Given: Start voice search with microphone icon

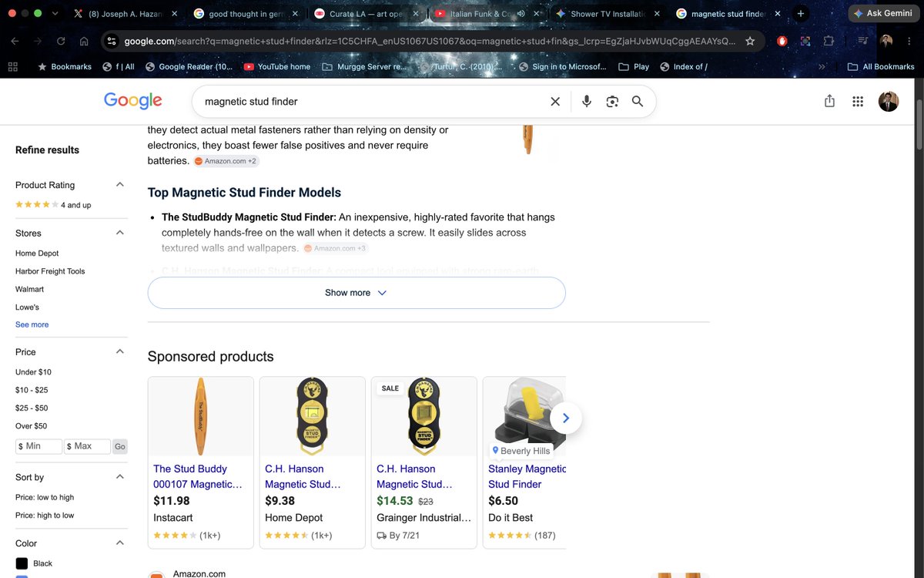Looking at the screenshot, I should 587,102.
